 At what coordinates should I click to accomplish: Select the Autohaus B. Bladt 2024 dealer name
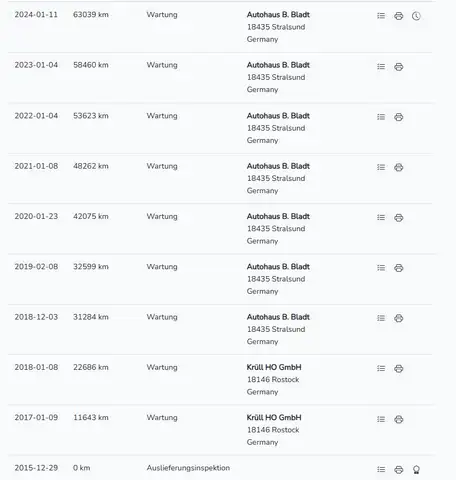(278, 15)
